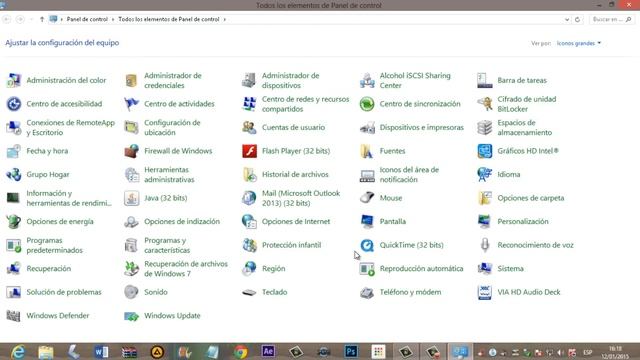
Task: Open Barra de tareas icon
Action: (x=484, y=80)
